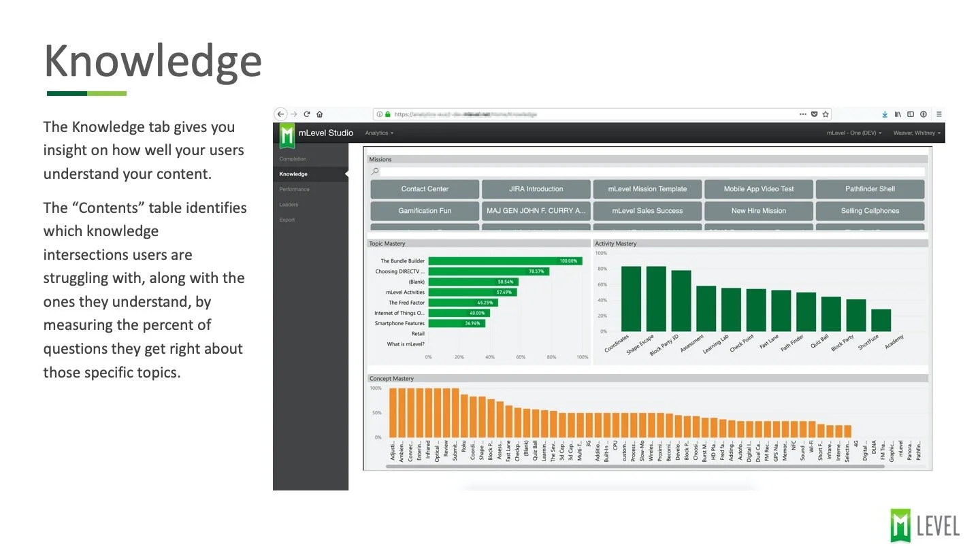Open the browser hamburger menu
The width and height of the screenshot is (980, 551).
click(939, 114)
